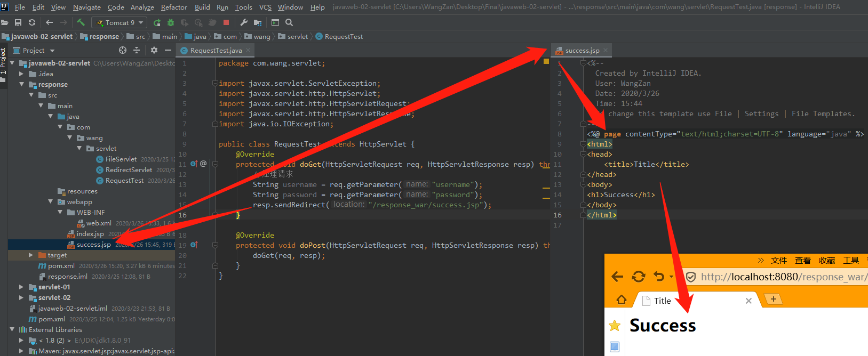Reload the page in the browser
The height and width of the screenshot is (356, 868).
639,277
